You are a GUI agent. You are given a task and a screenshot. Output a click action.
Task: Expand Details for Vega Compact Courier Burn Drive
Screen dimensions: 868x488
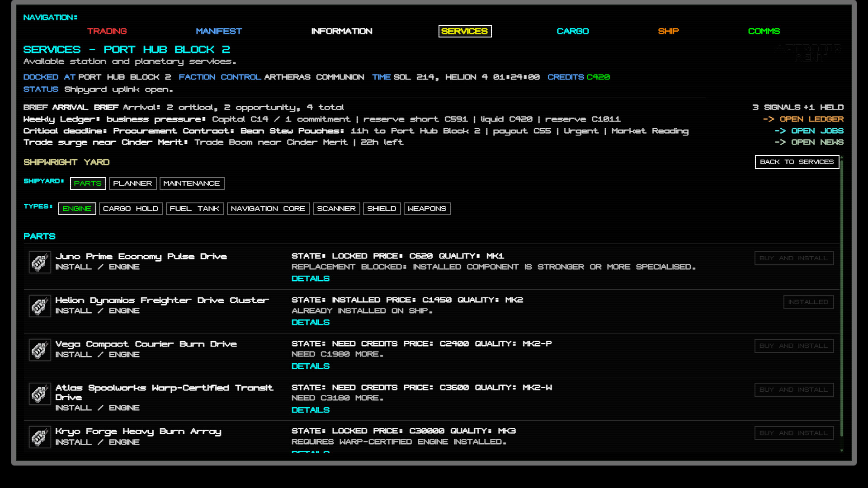[311, 366]
